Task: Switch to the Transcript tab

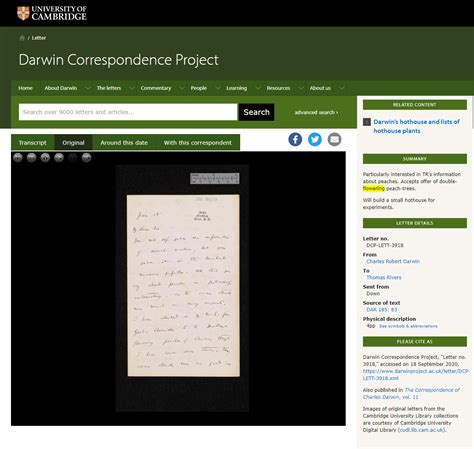Action: [33, 143]
